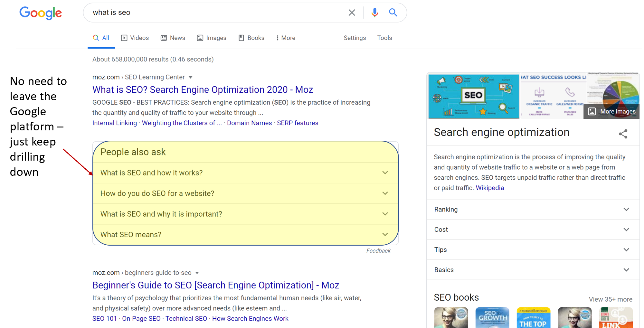Open the last SEO book cover 'LINK'
The width and height of the screenshot is (644, 328).
pos(616,318)
